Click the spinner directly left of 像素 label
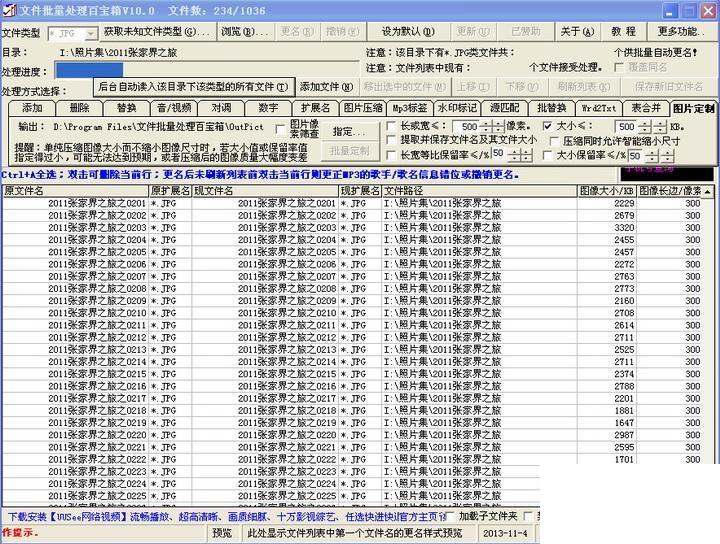Screen dimensions: 720x544 coord(498,126)
